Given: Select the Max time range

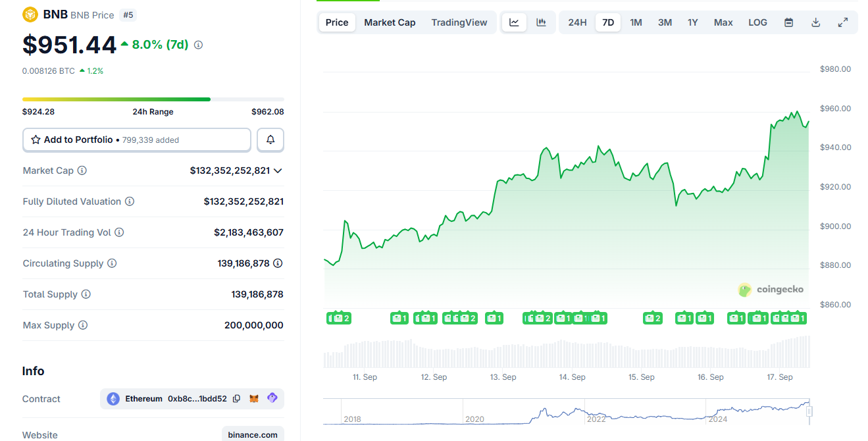Looking at the screenshot, I should 723,22.
